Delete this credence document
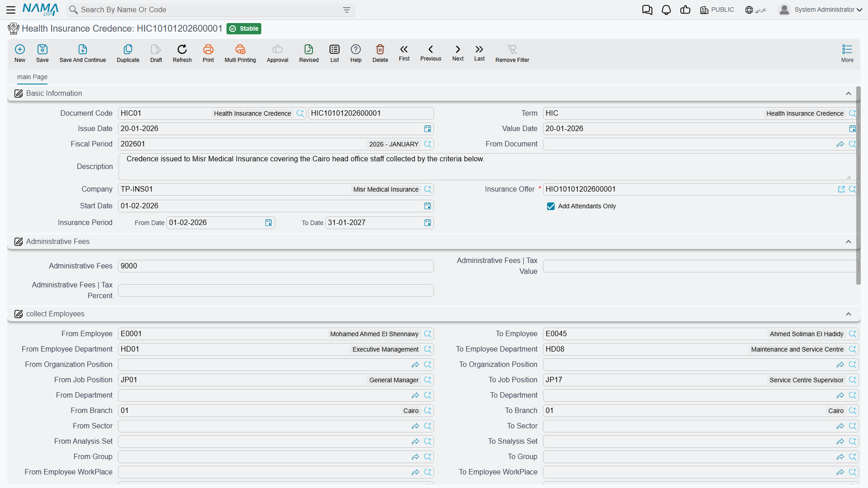 click(380, 53)
